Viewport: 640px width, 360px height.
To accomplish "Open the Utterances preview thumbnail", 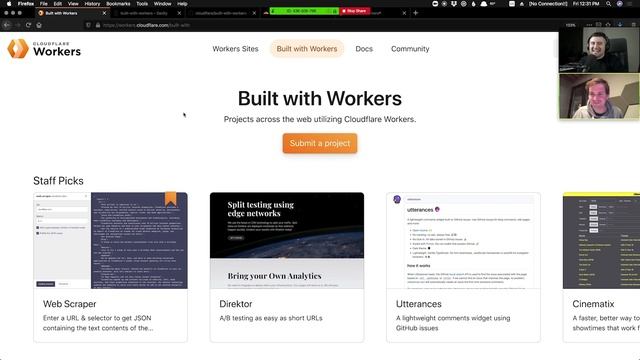I will 463,240.
